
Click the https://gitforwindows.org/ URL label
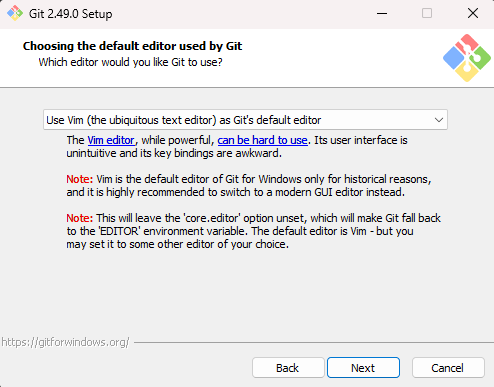(x=65, y=342)
